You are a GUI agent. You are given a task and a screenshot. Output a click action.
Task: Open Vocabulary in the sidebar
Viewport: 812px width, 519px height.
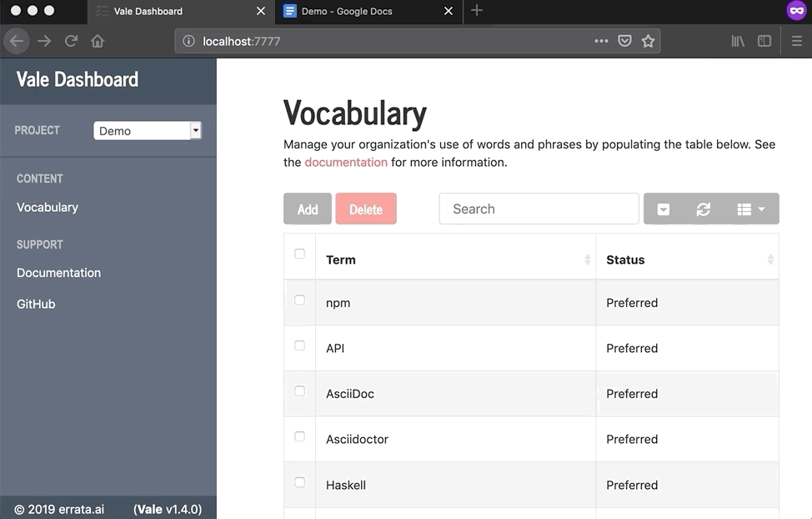[48, 207]
